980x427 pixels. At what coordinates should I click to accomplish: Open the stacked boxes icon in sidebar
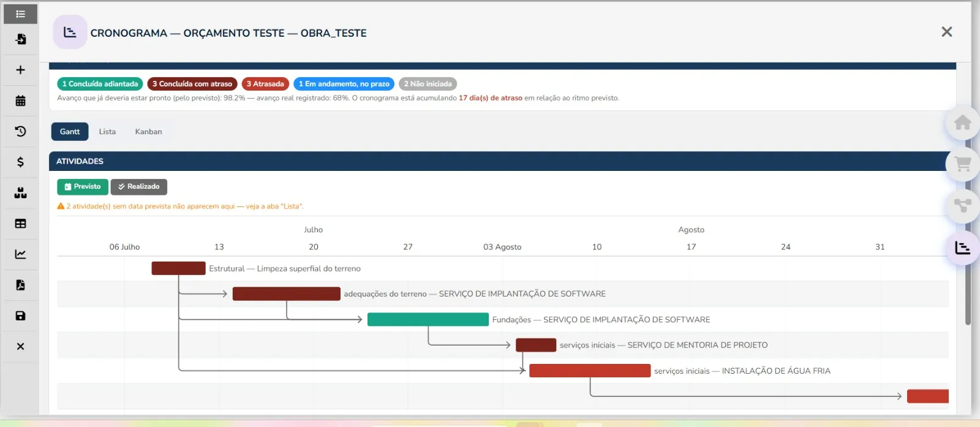click(20, 192)
